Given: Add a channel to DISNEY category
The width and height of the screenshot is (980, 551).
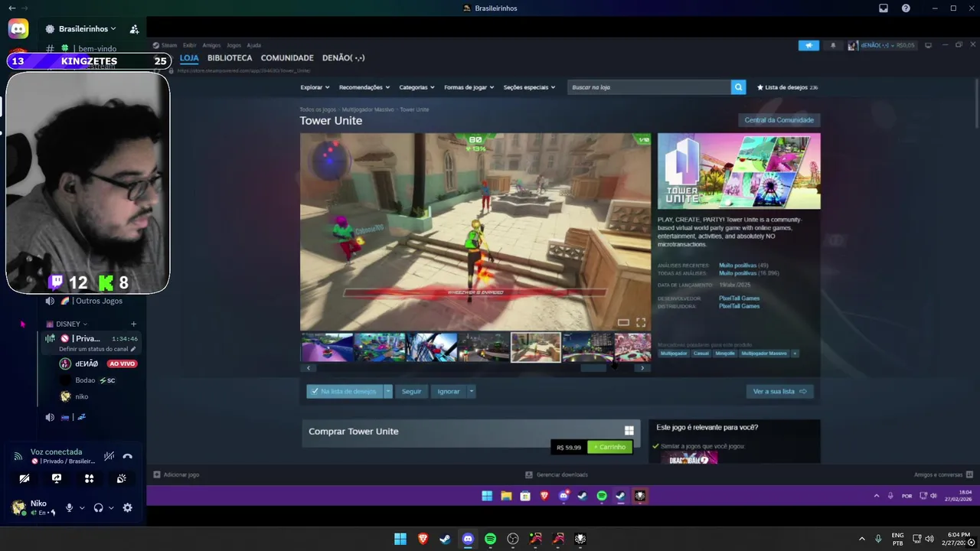Looking at the screenshot, I should coord(133,324).
